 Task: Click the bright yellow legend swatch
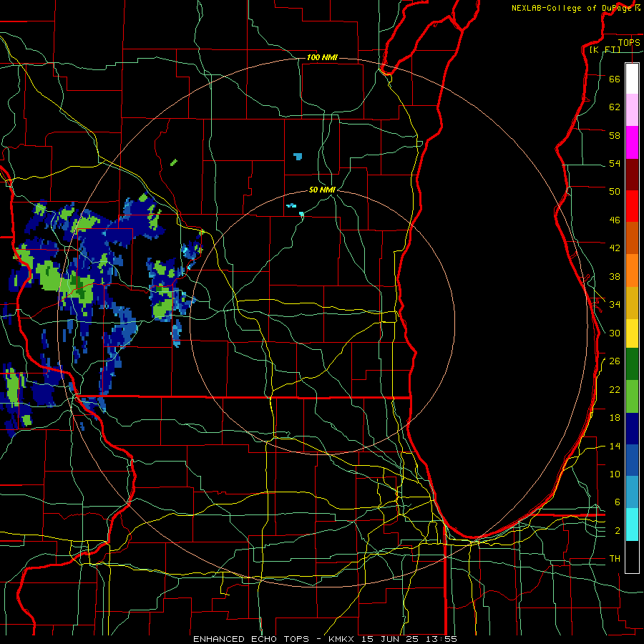pos(632,333)
